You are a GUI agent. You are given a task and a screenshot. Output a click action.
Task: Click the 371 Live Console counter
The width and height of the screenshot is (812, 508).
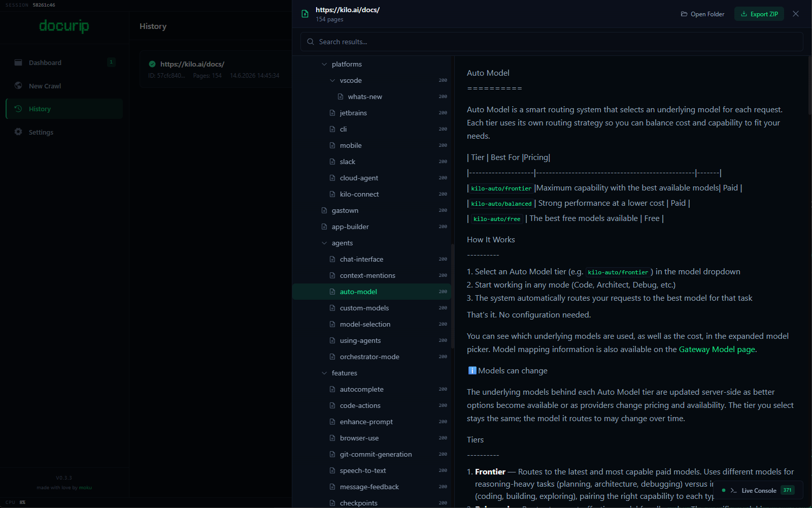787,490
